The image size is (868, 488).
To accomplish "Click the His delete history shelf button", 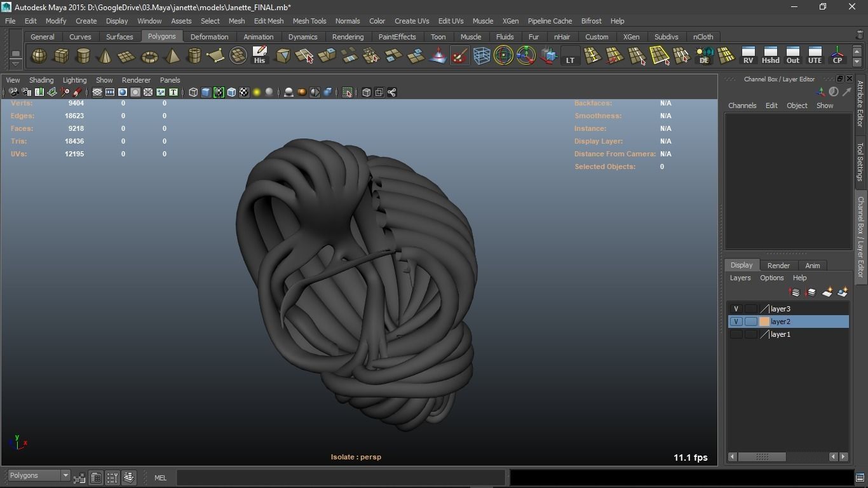I will (259, 56).
